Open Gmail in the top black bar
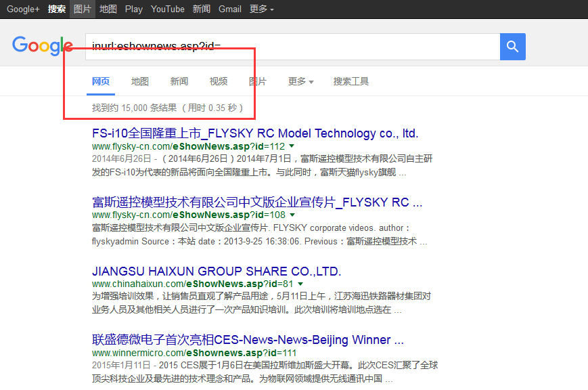Image resolution: width=588 pixels, height=390 pixels. coord(230,9)
